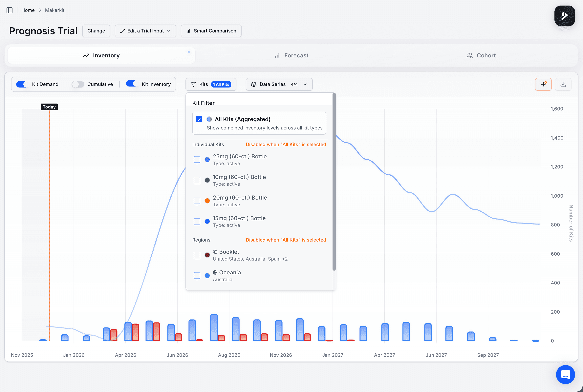Click the orange 20mg Bottle color dot
The image size is (583, 392).
coord(207,201)
